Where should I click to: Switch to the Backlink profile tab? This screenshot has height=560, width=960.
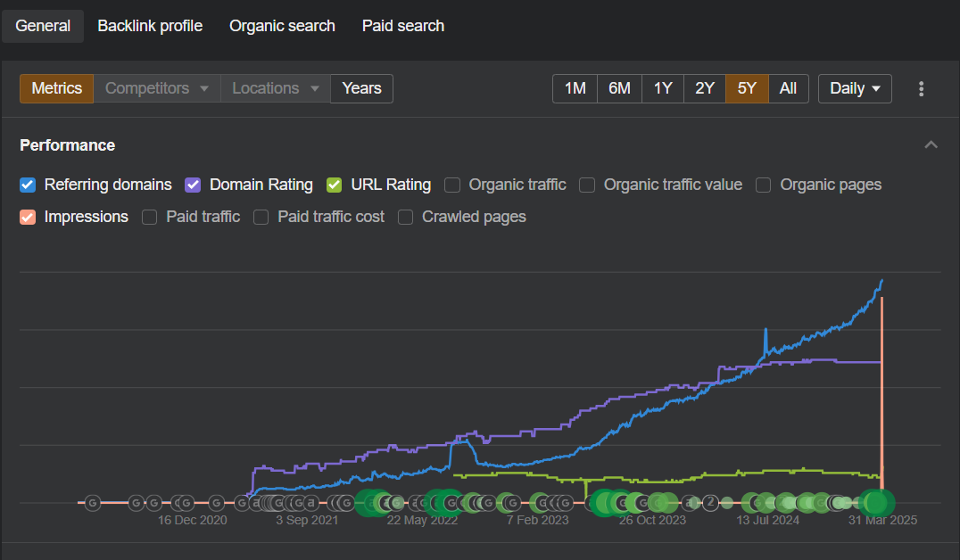150,26
